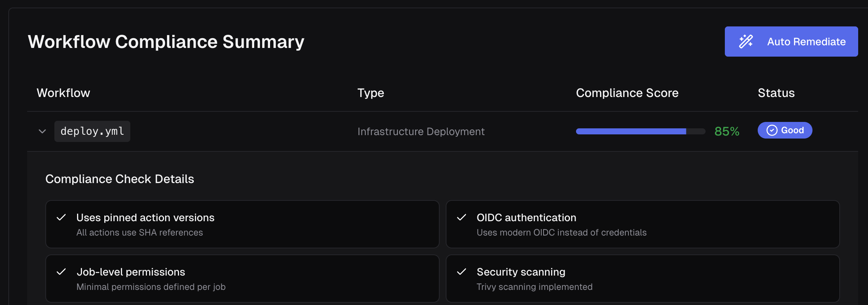Viewport: 868px width, 305px height.
Task: Click the compliance score progress bar
Action: tap(640, 131)
